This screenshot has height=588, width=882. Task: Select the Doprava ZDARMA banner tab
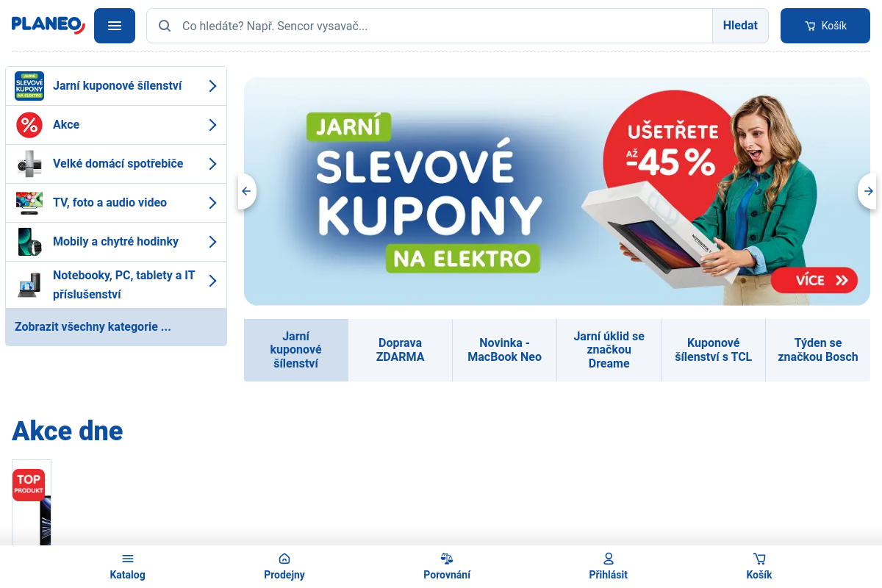pos(400,350)
